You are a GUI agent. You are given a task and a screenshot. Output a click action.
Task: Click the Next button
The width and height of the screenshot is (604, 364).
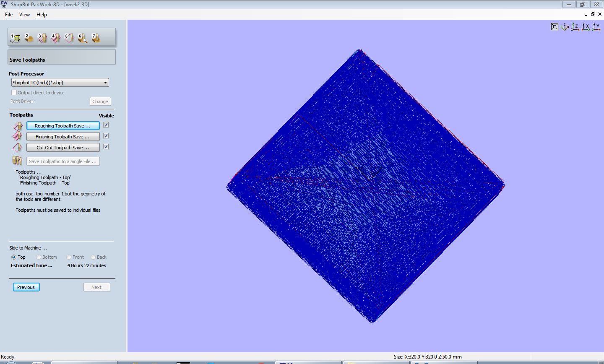tap(96, 287)
